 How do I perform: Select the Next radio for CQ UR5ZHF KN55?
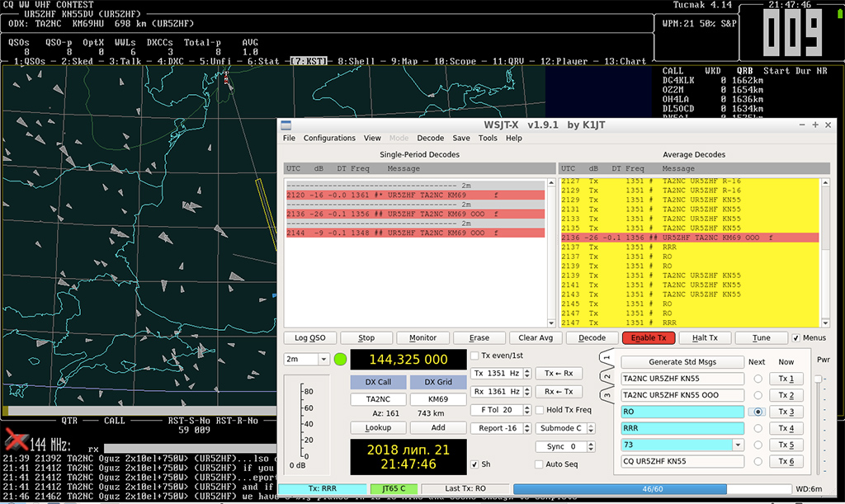758,461
